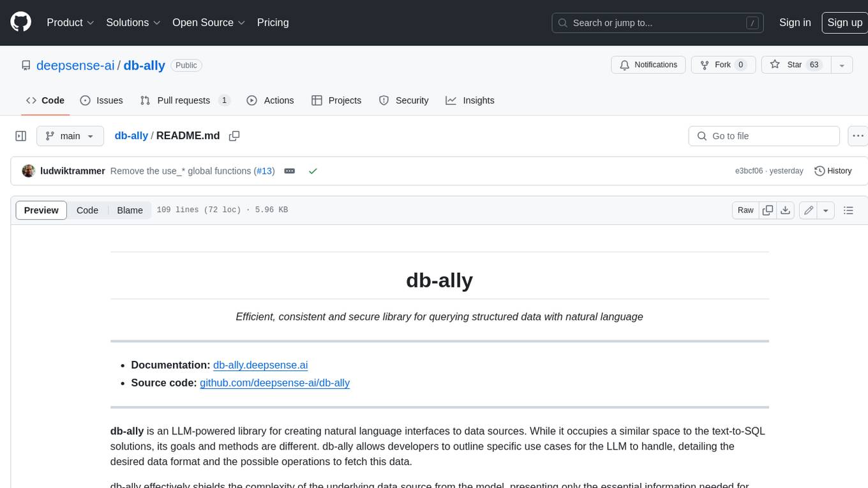Open ludwiktrammer's profile link

(73, 171)
